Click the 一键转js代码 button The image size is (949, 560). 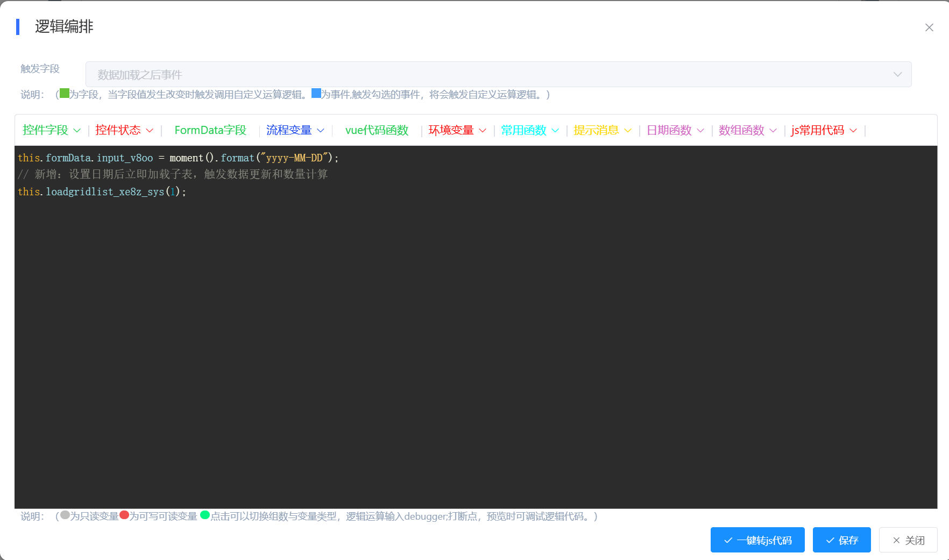point(757,540)
